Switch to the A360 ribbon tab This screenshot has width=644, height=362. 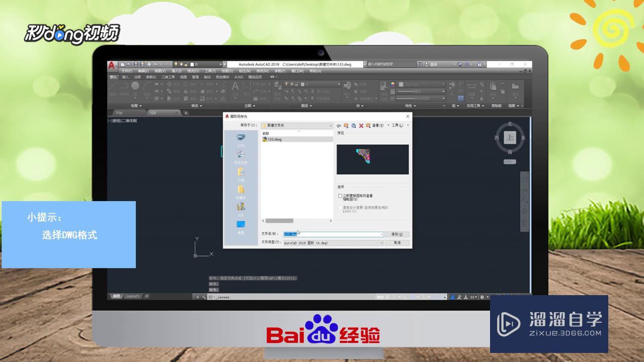point(239,77)
